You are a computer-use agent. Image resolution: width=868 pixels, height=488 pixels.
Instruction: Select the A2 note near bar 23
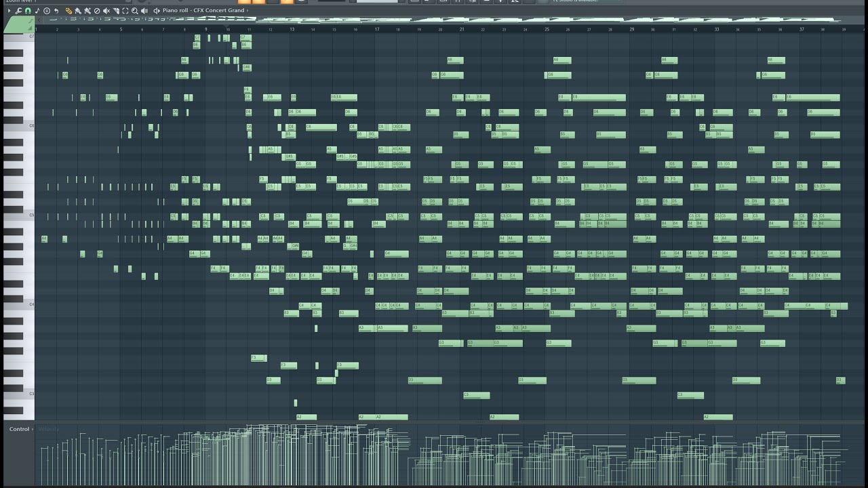point(504,417)
